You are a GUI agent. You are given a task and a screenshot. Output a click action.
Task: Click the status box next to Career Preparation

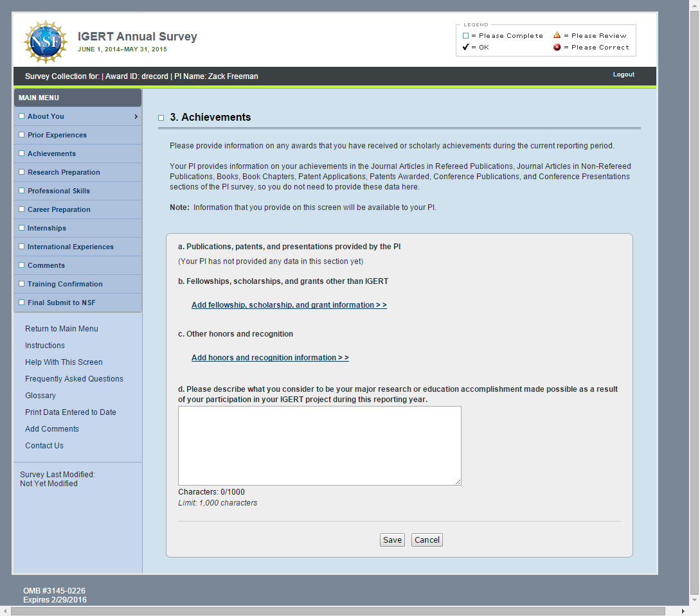tap(21, 209)
